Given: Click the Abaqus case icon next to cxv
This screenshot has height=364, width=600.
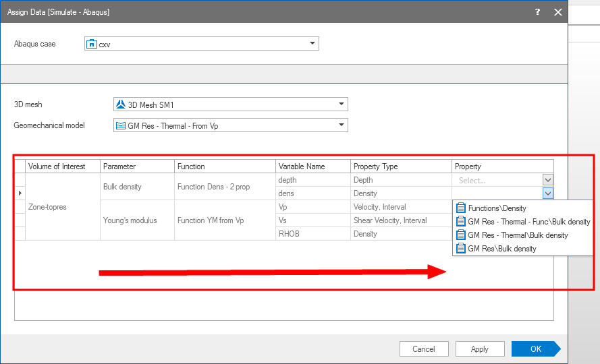Looking at the screenshot, I should 91,44.
